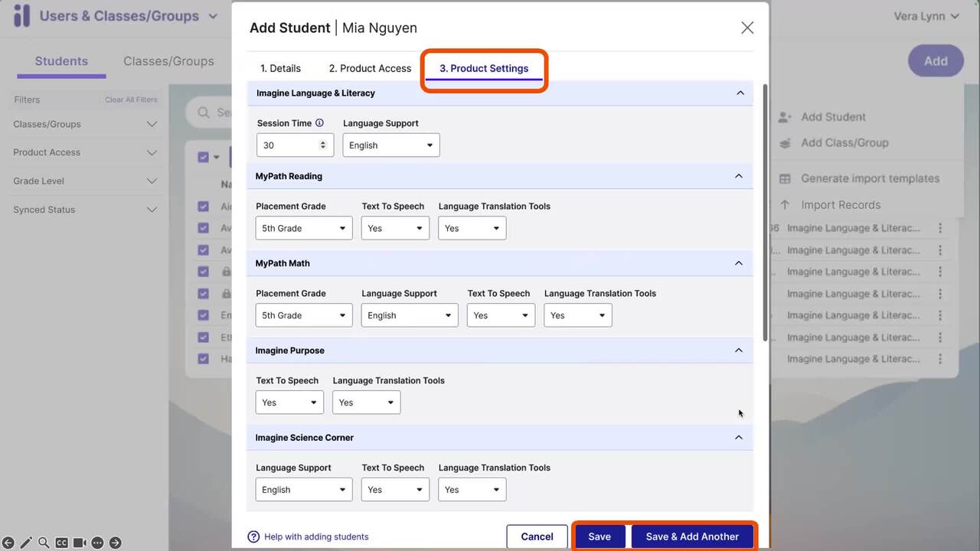980x551 pixels.
Task: Open kebab menu for the 'Ha' student row
Action: click(940, 359)
